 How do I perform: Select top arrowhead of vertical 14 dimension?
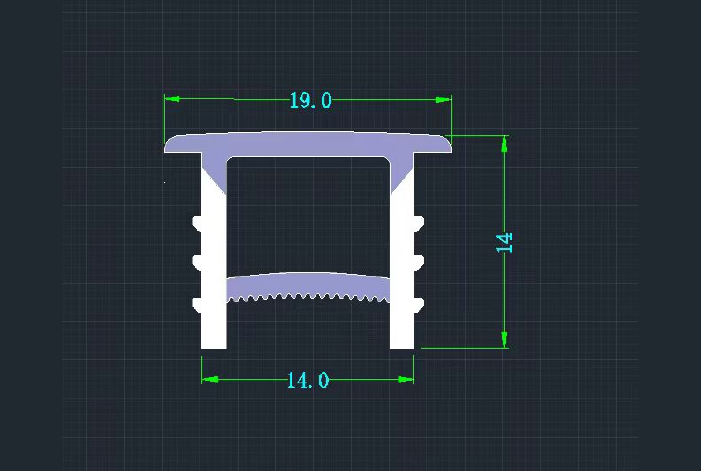pos(505,143)
